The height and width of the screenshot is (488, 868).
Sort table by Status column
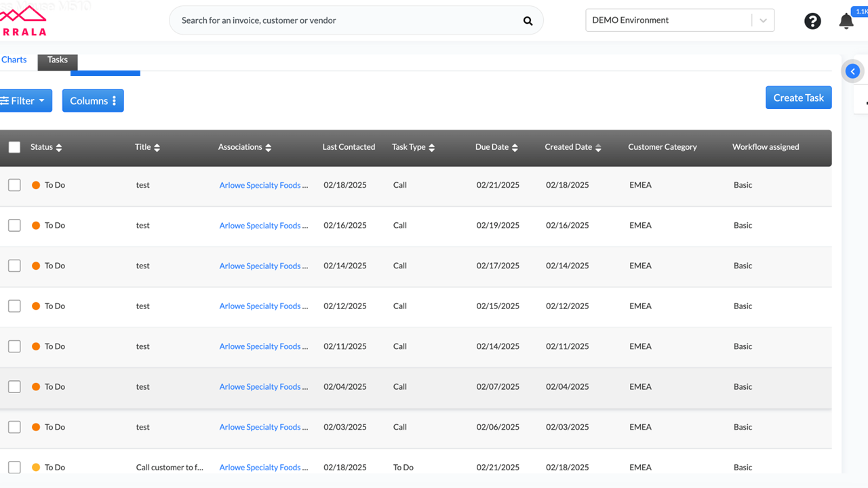[59, 148]
